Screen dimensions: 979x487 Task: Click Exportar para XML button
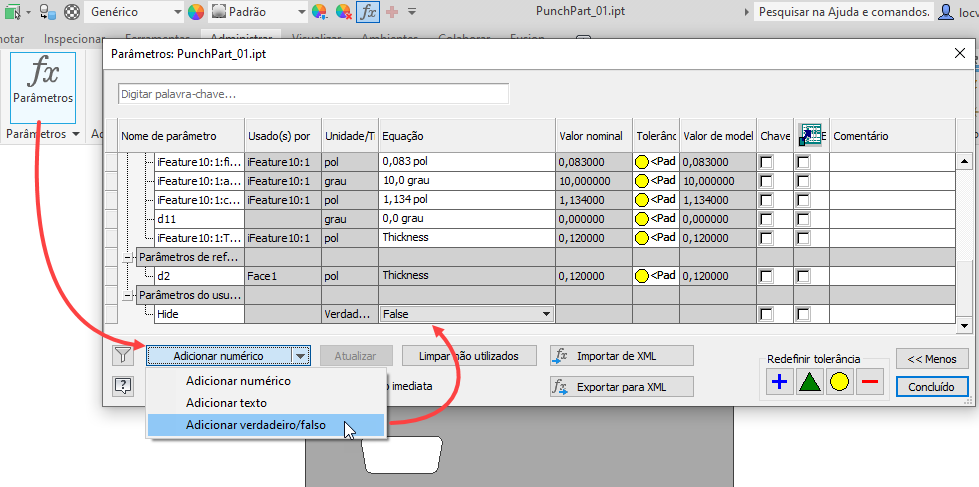coord(622,386)
